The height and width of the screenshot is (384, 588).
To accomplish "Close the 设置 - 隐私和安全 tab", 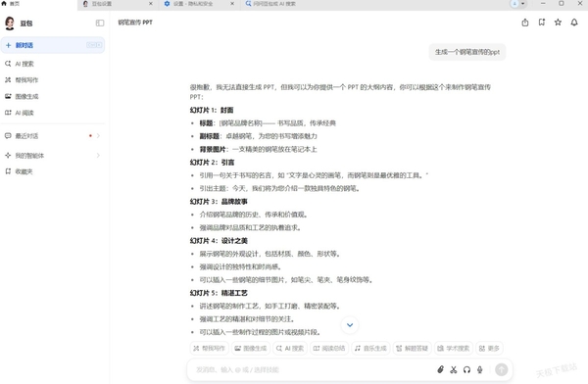I will point(232,4).
